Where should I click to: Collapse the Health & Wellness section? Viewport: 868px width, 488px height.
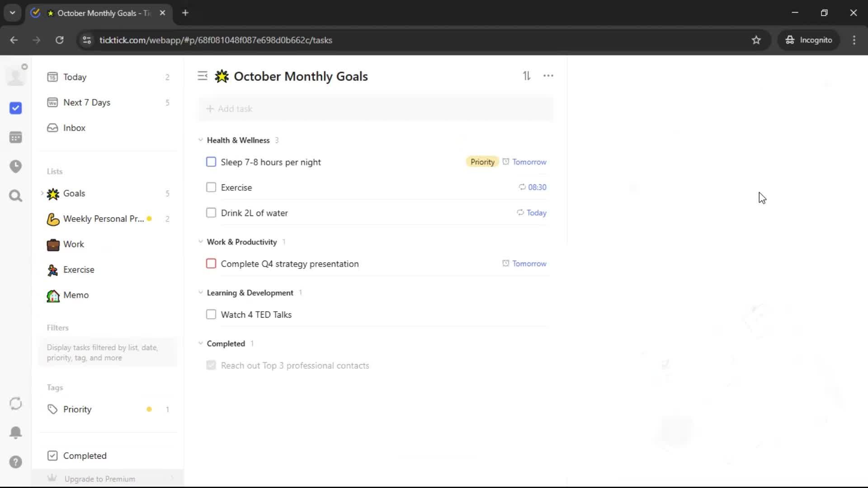(201, 140)
